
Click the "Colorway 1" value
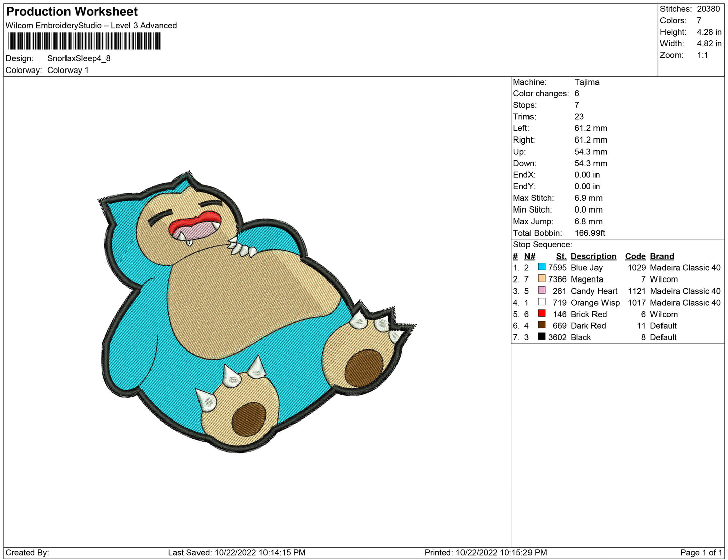tap(68, 70)
